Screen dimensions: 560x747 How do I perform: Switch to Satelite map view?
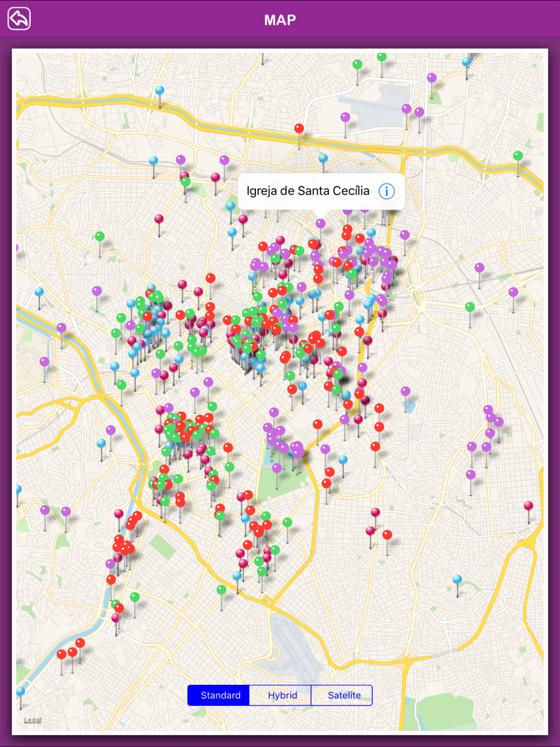point(342,695)
